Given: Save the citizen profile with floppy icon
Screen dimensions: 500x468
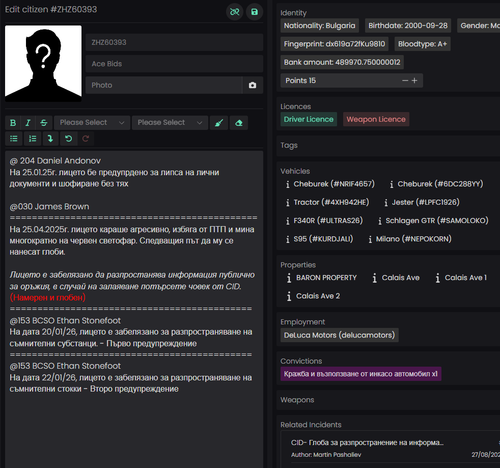Looking at the screenshot, I should point(254,12).
